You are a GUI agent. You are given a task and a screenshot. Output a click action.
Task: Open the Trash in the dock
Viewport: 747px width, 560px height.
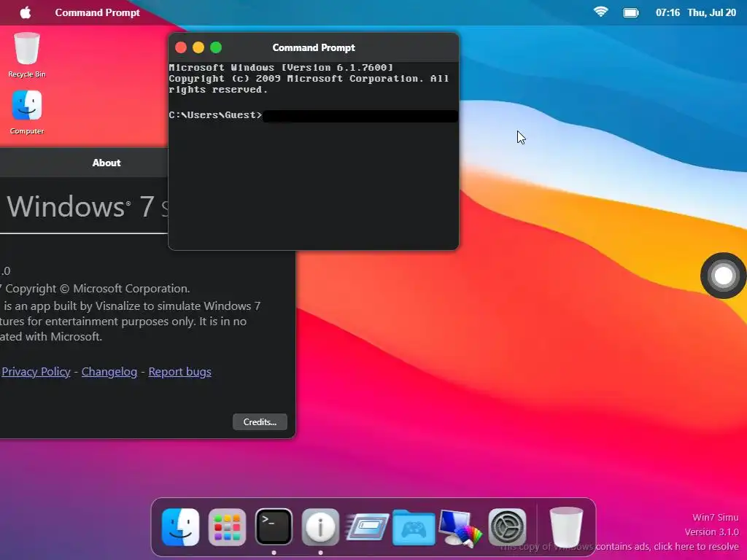(x=566, y=527)
